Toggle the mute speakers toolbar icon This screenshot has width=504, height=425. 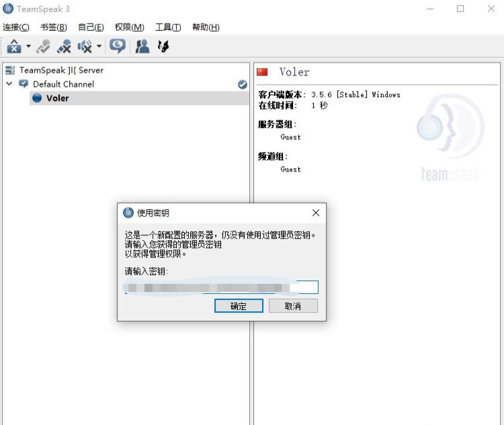click(85, 46)
